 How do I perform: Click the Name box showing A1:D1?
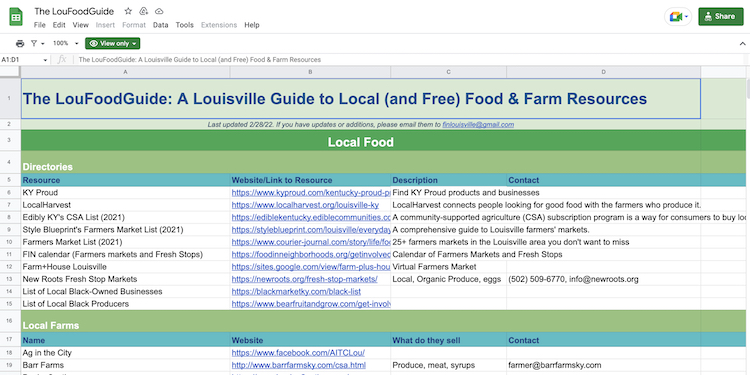click(22, 60)
